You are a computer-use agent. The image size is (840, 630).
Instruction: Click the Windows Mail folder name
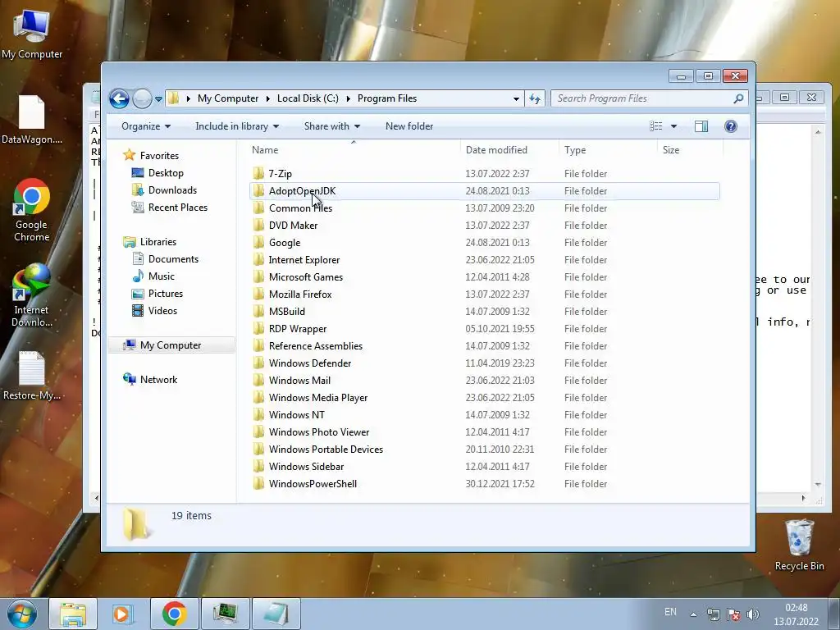tap(299, 381)
